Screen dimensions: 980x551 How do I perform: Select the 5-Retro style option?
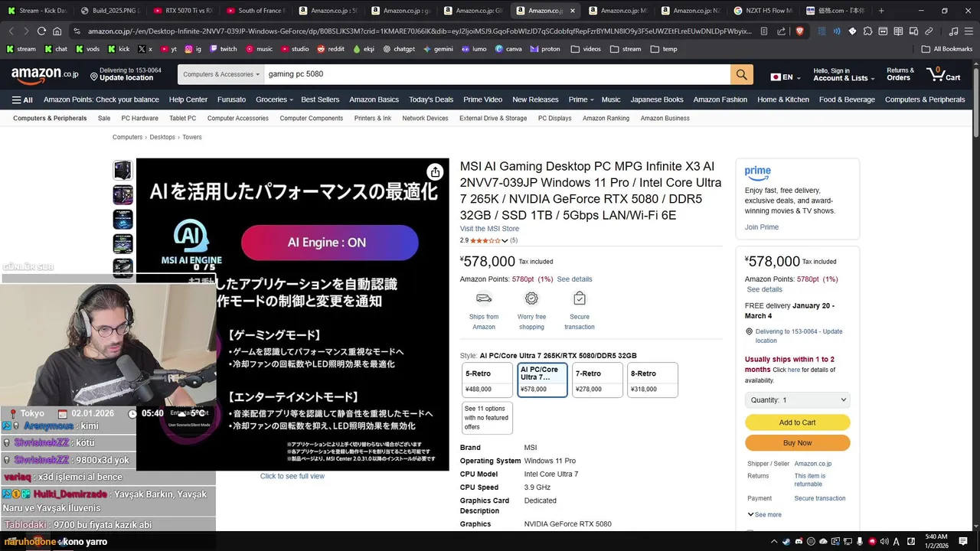coord(486,380)
